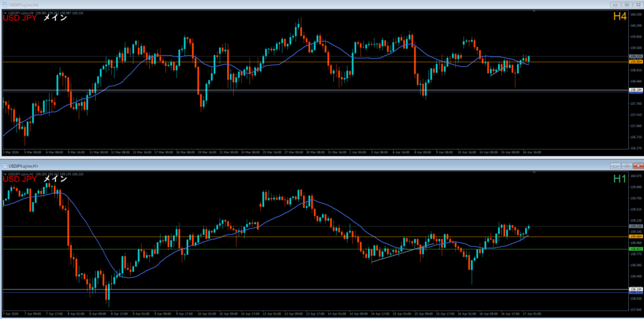Close the H1 chart window
Viewport: 644px width, 319px height.
click(637, 166)
